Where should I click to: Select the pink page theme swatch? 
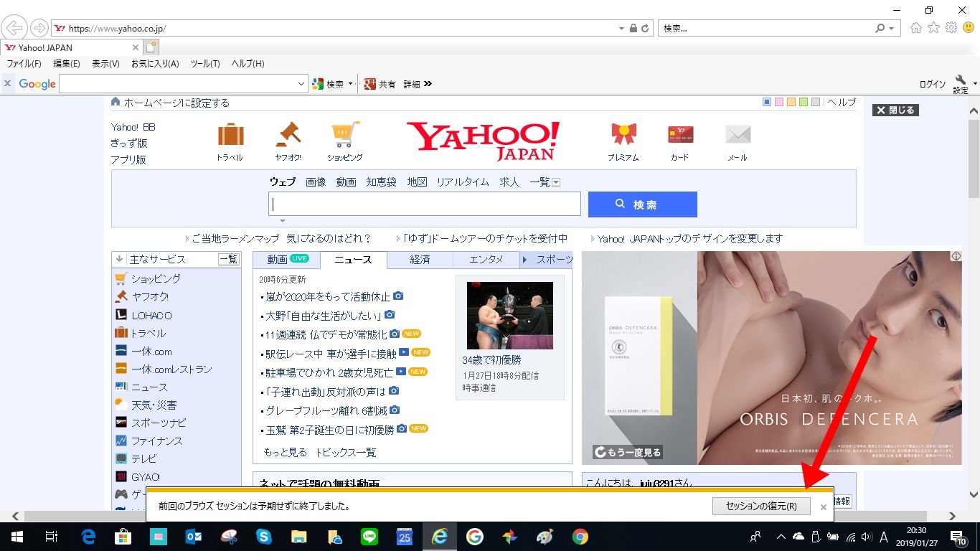click(779, 102)
